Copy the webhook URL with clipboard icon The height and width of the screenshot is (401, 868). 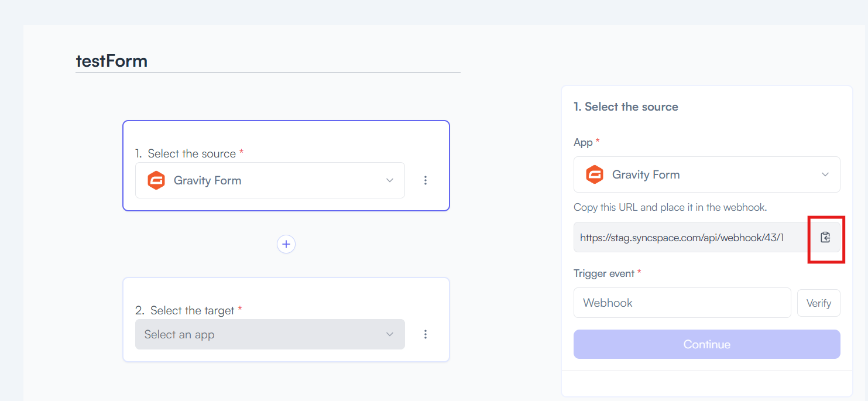(825, 237)
